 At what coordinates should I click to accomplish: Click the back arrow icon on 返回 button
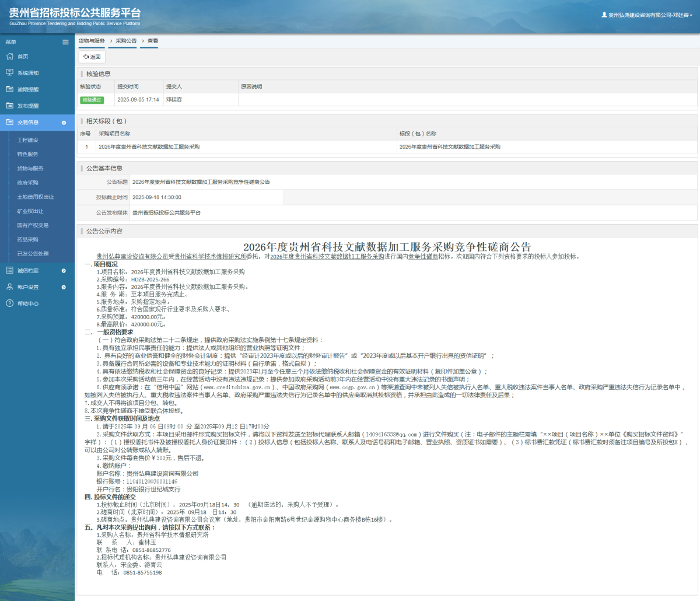pyautogui.click(x=85, y=57)
